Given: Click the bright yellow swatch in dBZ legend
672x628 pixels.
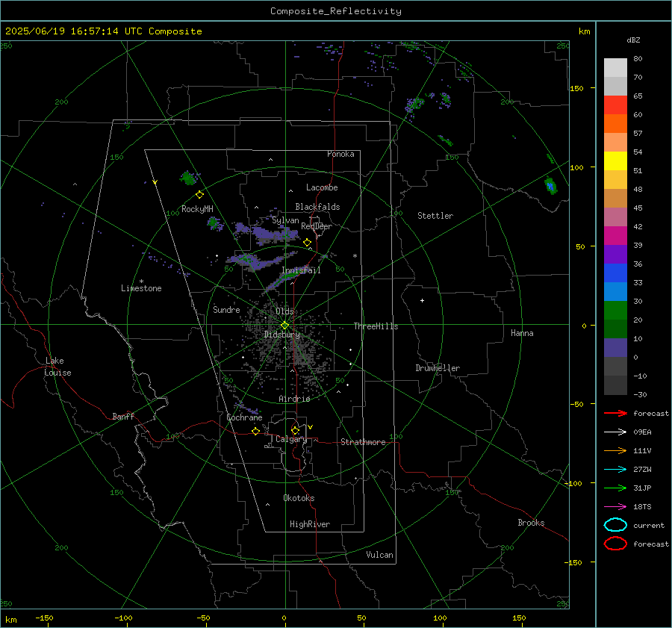Looking at the screenshot, I should [615, 161].
